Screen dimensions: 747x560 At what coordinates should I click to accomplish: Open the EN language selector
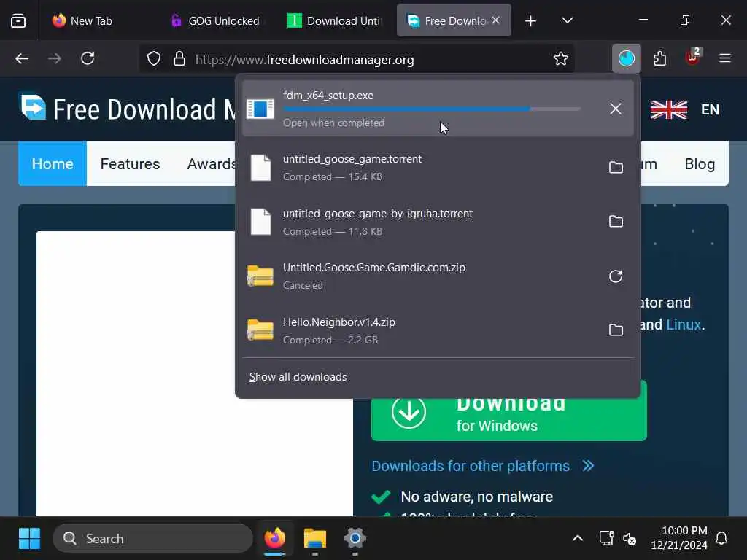click(710, 109)
